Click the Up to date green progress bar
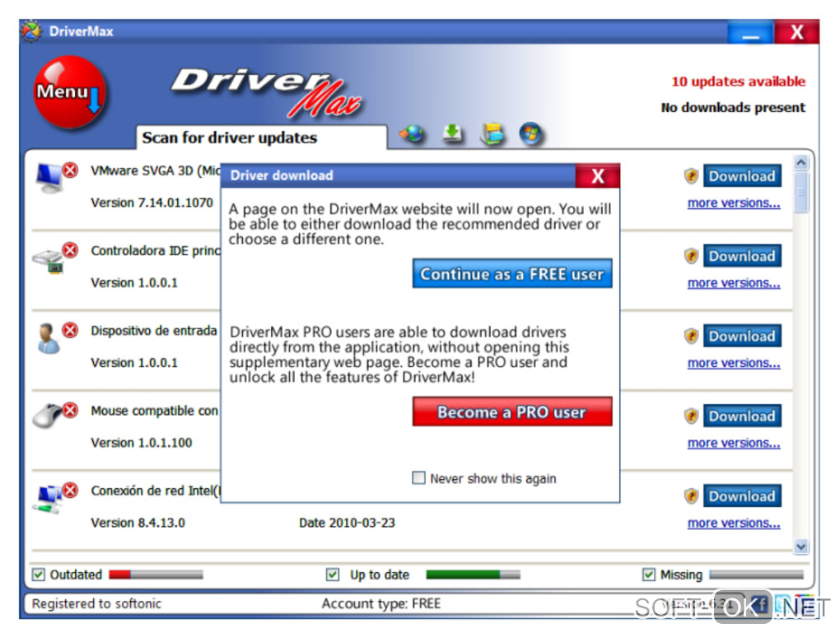Viewport: 840px width, 628px height. click(x=473, y=575)
